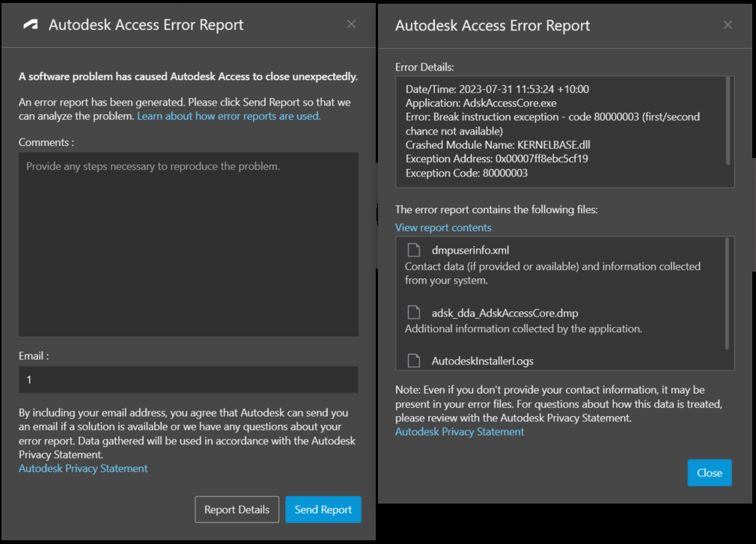Select the AutodeskInstallerLogs entry
The width and height of the screenshot is (756, 544).
click(482, 361)
